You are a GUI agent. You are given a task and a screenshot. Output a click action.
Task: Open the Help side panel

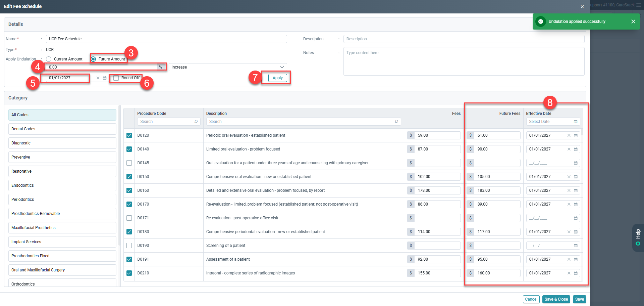tap(638, 237)
